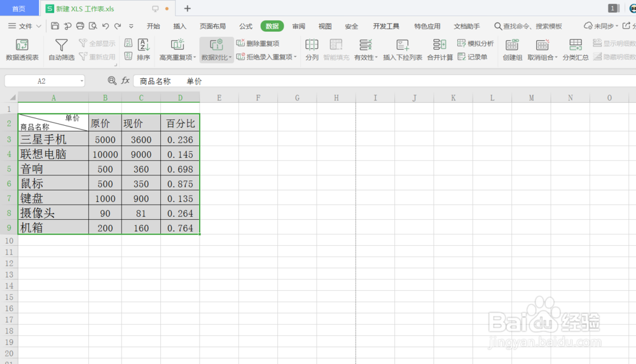Click the Print Preview icon
This screenshot has height=364, width=636.
click(93, 26)
